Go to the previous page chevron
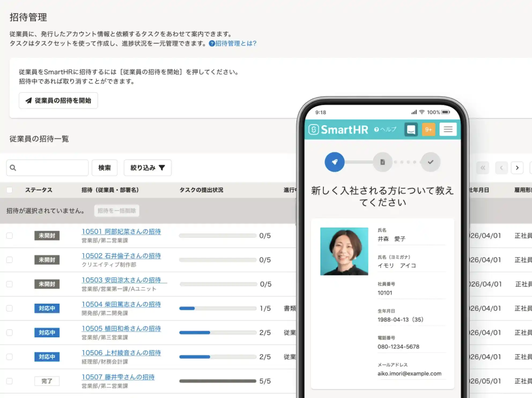 501,168
